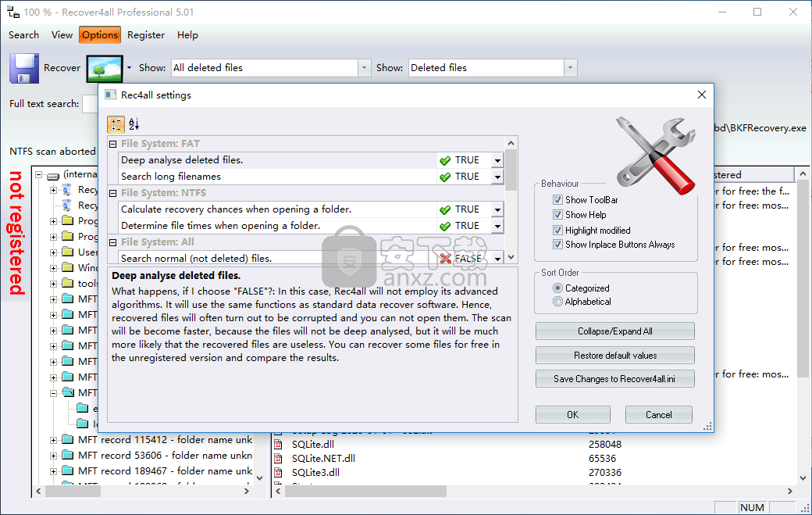Open the dropdown arrow next to picture preview
Screen dimensions: 812x515
129,68
